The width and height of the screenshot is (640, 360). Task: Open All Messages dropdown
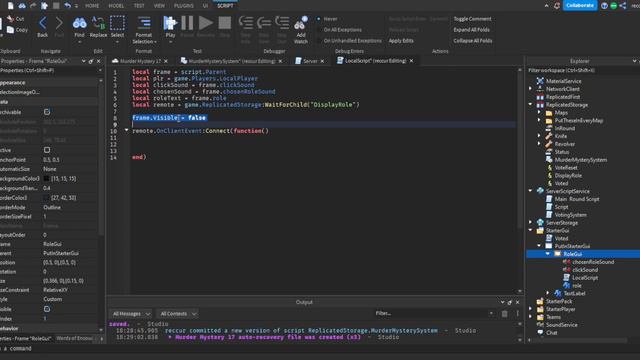pos(131,313)
